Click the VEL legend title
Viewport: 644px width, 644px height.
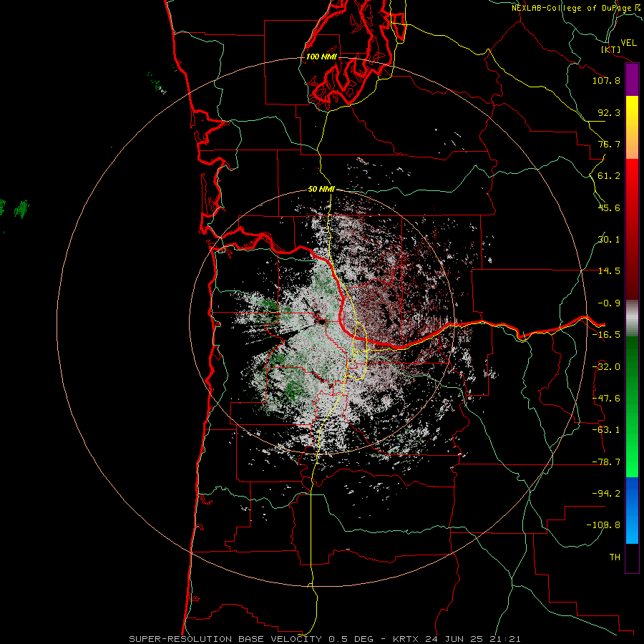[x=629, y=43]
